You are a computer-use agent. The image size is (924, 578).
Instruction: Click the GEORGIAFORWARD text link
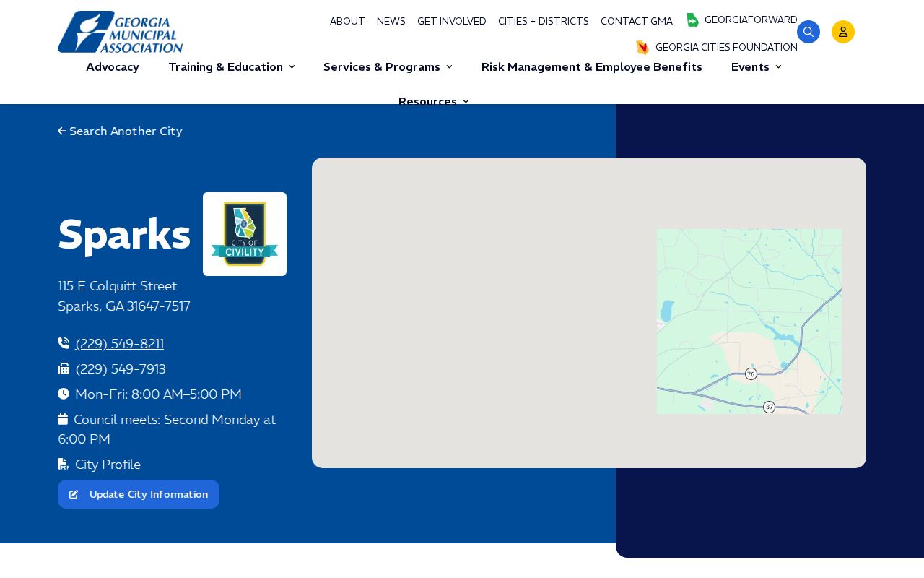751,20
